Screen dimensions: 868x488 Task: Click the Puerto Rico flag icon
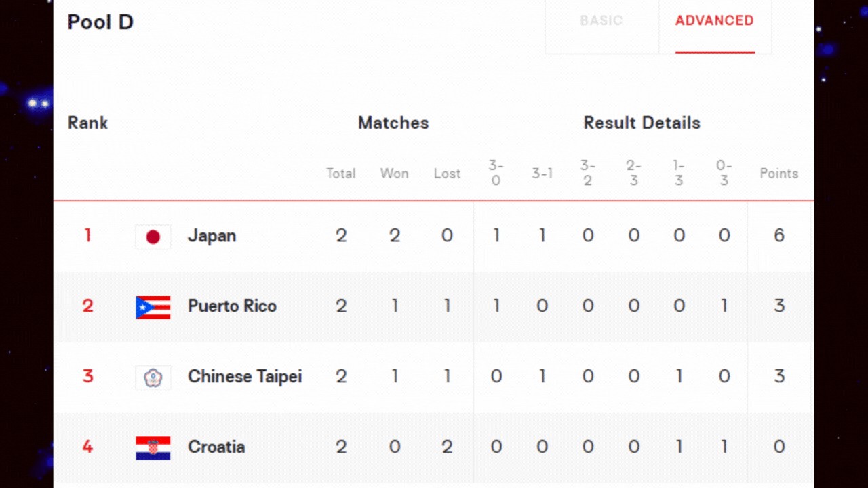(x=153, y=307)
